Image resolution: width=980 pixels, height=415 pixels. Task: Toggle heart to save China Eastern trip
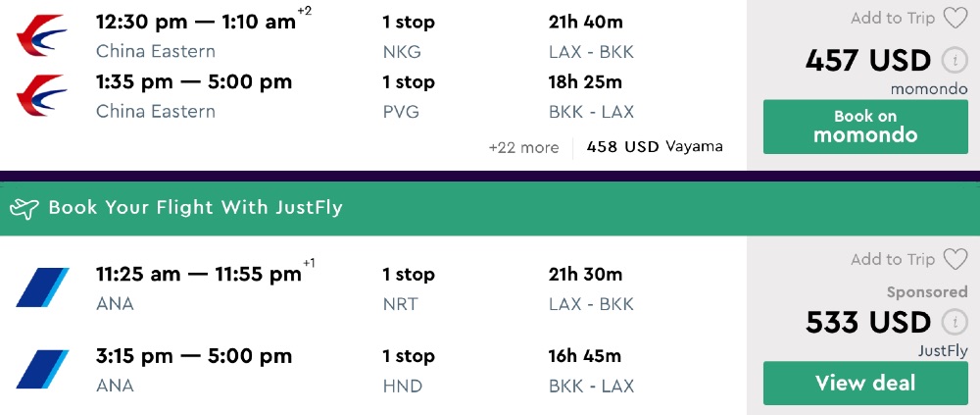click(955, 18)
